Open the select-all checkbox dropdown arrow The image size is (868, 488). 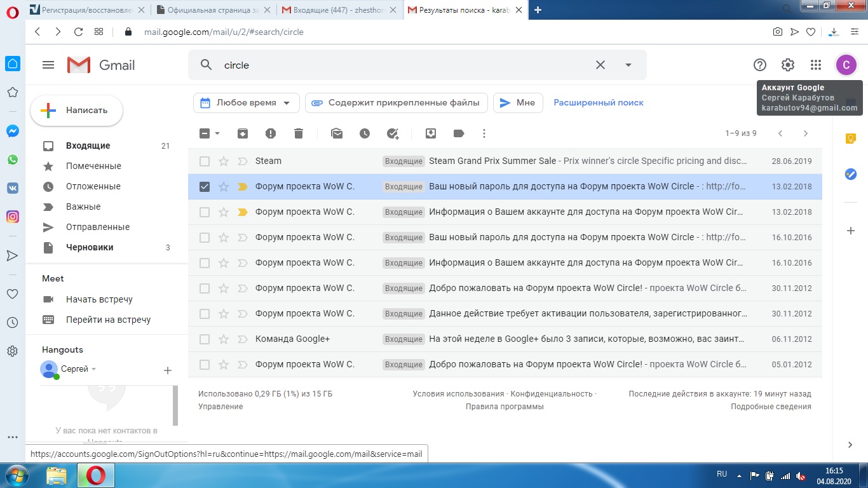(x=217, y=133)
